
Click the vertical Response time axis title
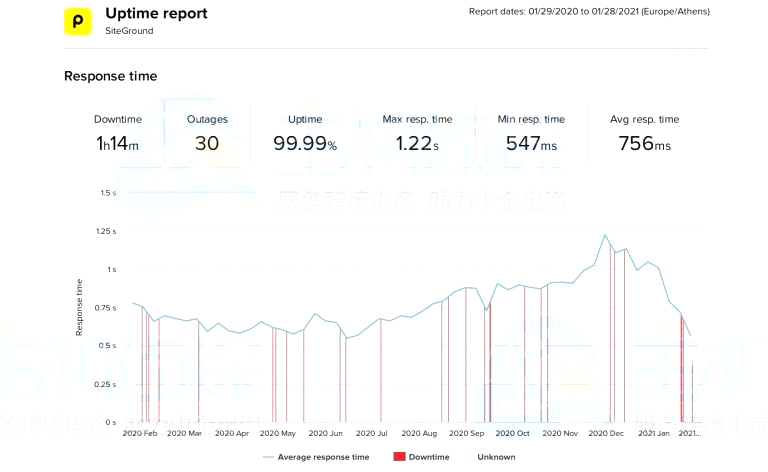click(79, 307)
